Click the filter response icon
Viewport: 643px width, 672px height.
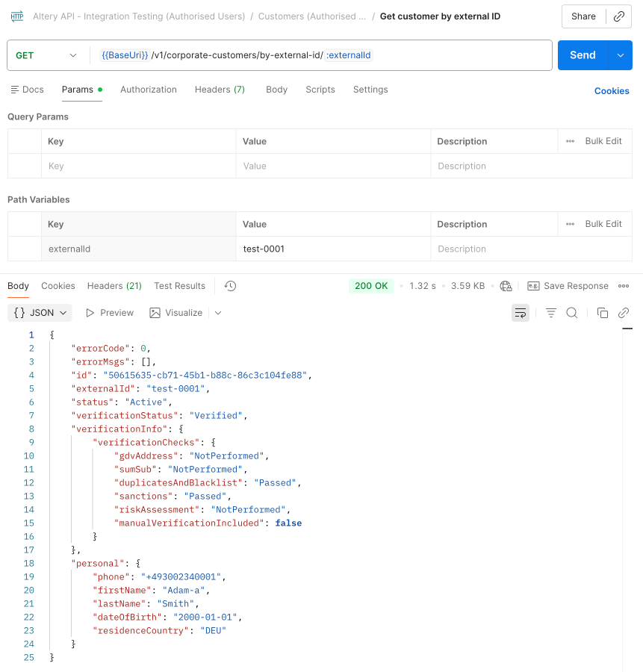coord(551,313)
